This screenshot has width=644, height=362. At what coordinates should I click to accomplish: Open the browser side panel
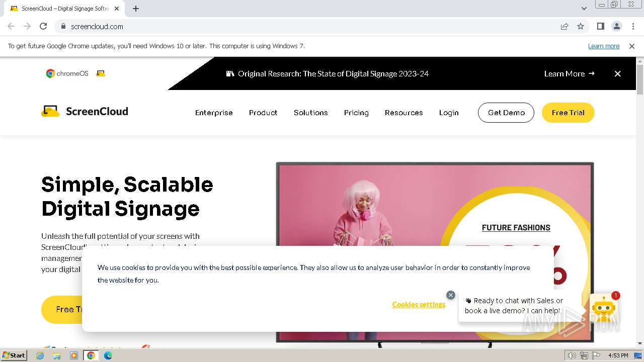[600, 26]
